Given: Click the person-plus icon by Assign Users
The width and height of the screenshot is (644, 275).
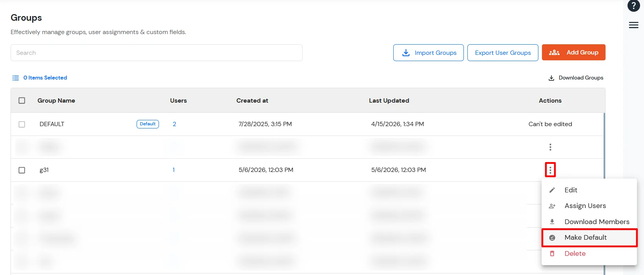Looking at the screenshot, I should click(x=552, y=206).
